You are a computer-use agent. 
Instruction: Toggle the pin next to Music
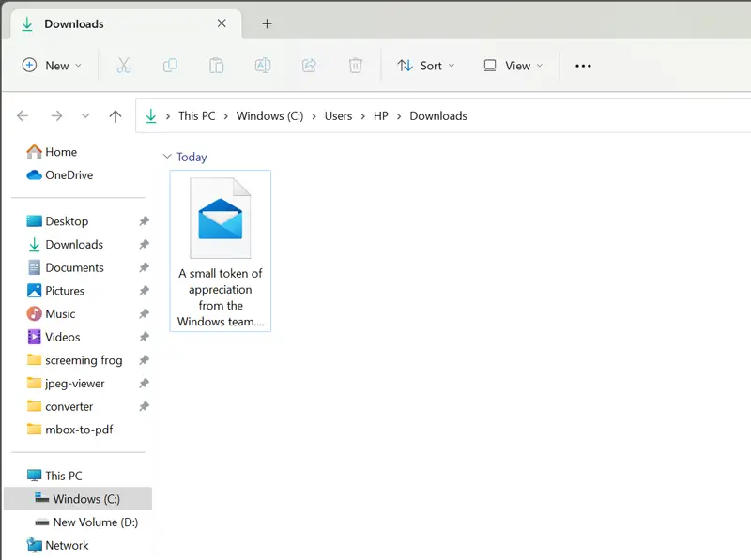coord(144,314)
